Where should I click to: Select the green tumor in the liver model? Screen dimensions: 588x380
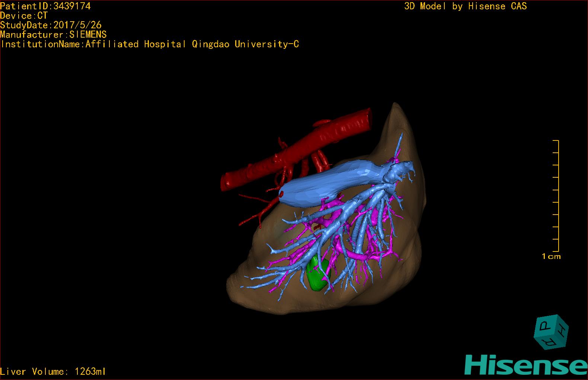coord(318,274)
